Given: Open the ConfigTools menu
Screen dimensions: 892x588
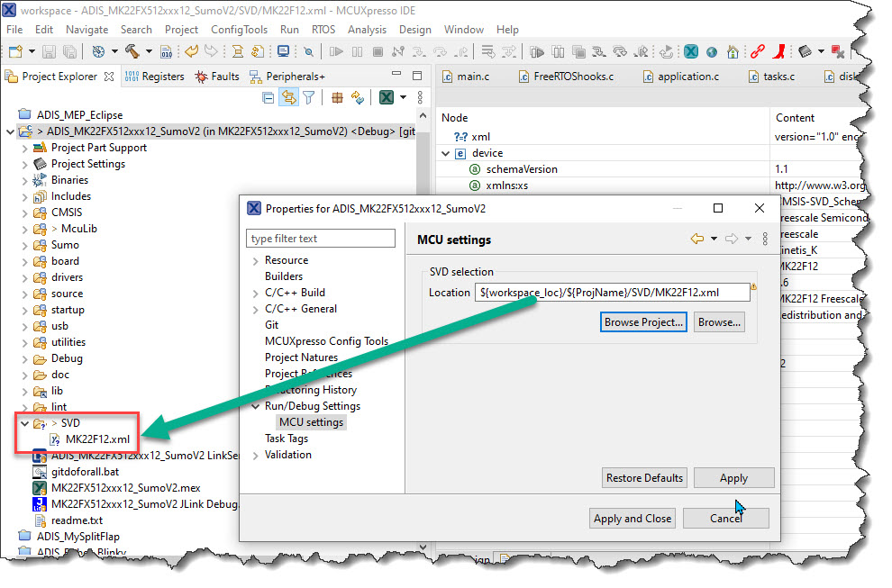Looking at the screenshot, I should coord(239,30).
